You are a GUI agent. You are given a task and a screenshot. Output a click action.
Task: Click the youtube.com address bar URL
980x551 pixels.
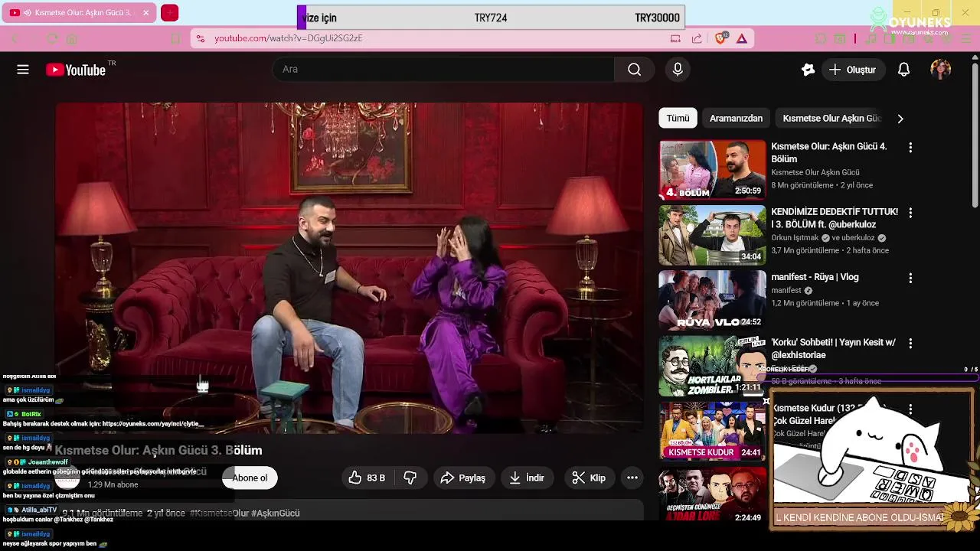[288, 38]
